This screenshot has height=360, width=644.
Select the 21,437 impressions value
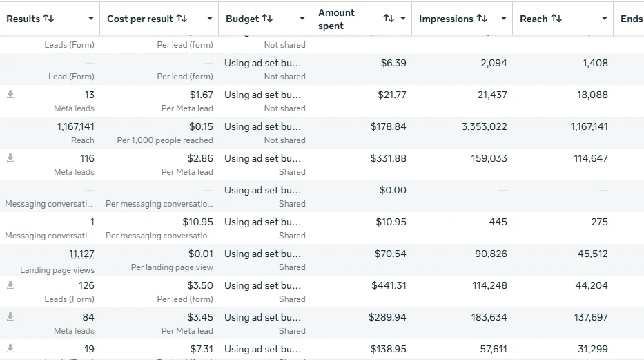[x=492, y=95]
